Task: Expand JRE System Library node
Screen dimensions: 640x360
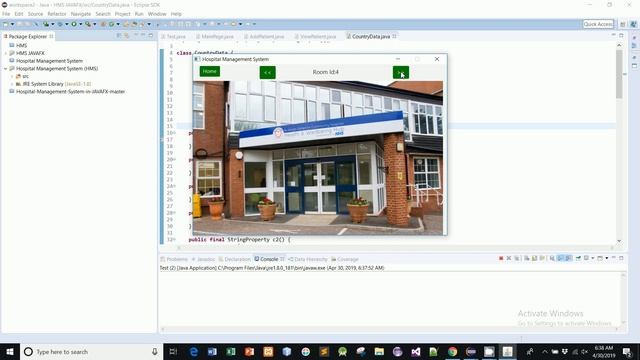Action: point(12,84)
